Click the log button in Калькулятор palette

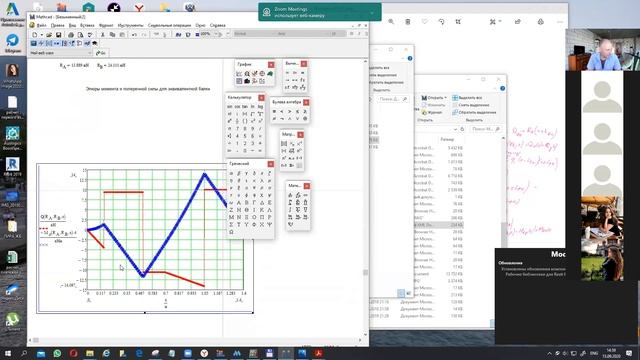coord(260,107)
